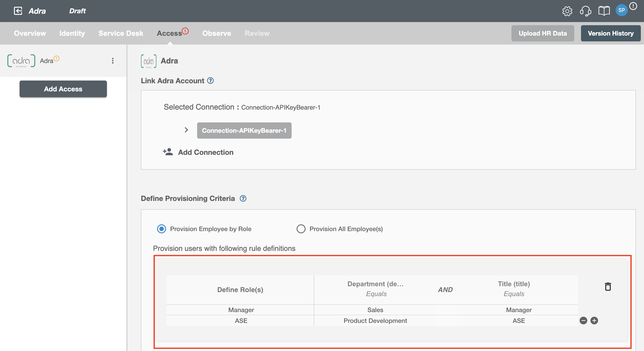This screenshot has width=644, height=351.
Task: Click the Manager role cell
Action: click(x=241, y=310)
